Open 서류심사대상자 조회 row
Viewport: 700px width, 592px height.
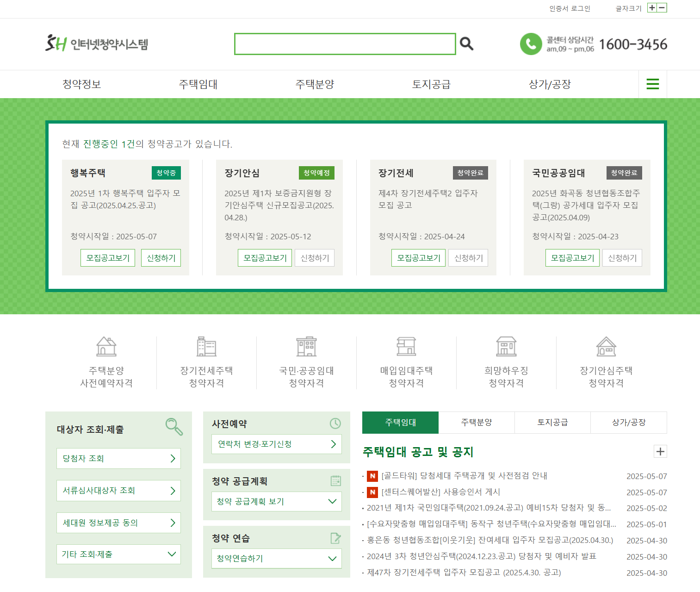pos(118,491)
